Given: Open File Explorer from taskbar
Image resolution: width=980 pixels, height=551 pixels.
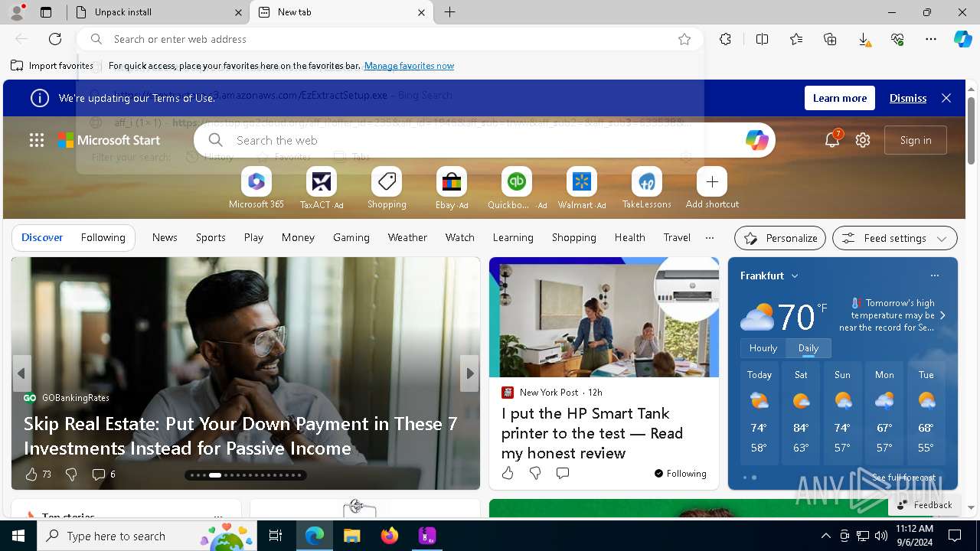Looking at the screenshot, I should (351, 536).
